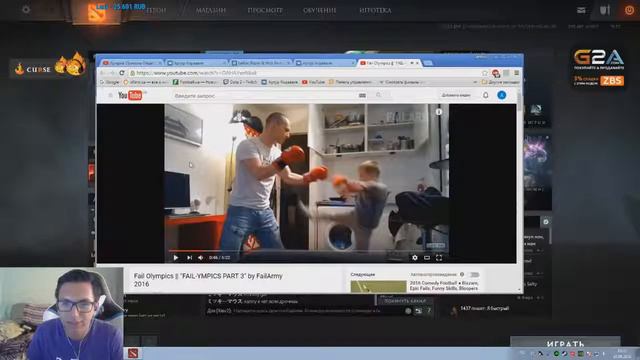This screenshot has width=640, height=360.
Task: Play the YouTube video
Action: click(x=176, y=258)
